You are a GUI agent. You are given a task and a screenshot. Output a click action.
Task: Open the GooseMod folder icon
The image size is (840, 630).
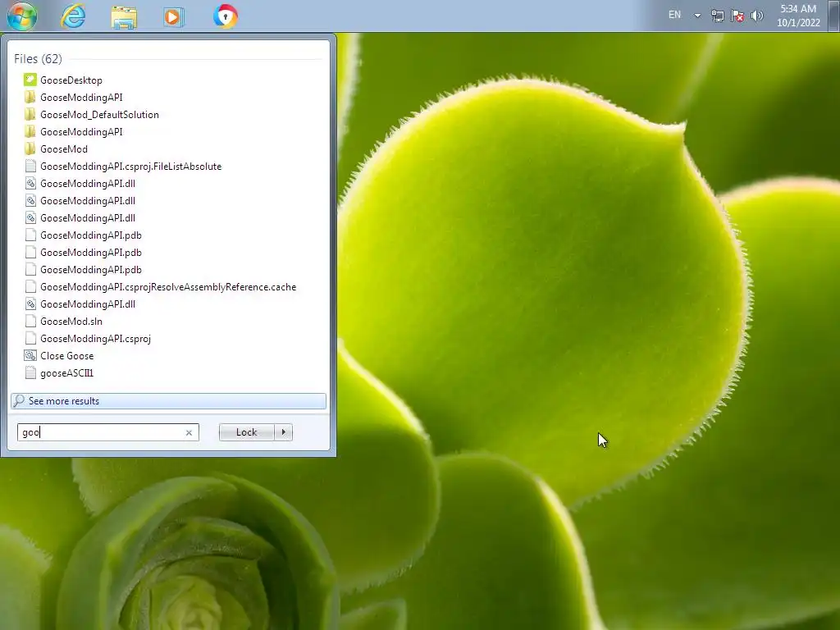[x=30, y=148]
